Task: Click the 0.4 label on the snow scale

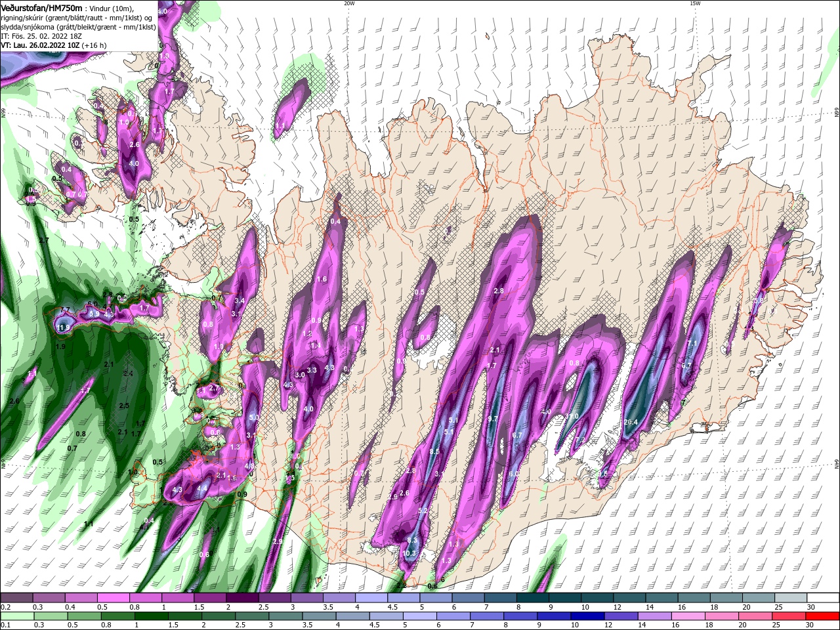Action: click(x=70, y=607)
